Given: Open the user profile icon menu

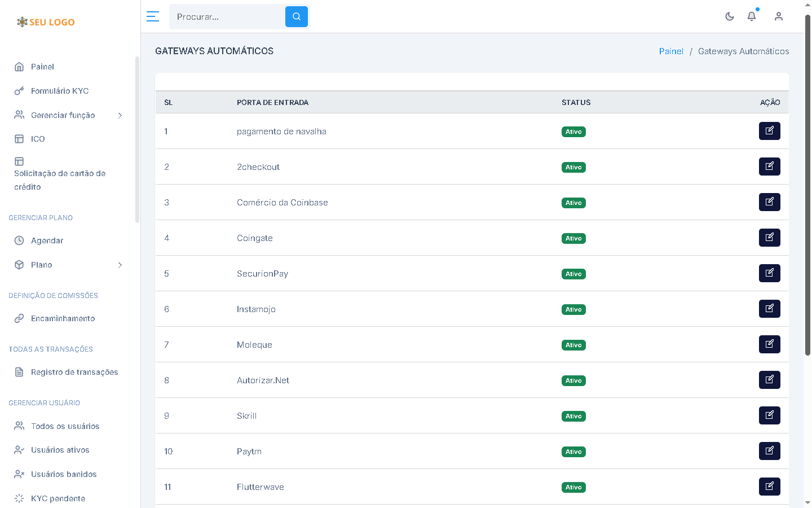Looking at the screenshot, I should coord(779,16).
